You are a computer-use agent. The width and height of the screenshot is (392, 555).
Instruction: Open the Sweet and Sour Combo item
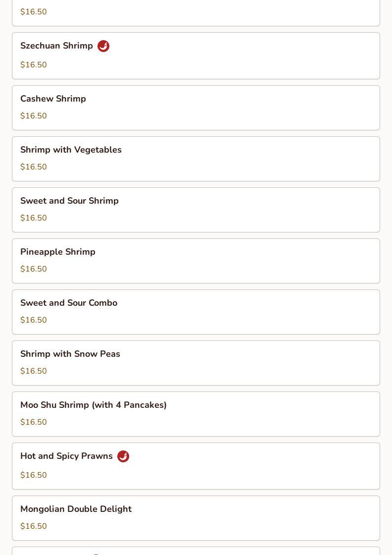(196, 312)
